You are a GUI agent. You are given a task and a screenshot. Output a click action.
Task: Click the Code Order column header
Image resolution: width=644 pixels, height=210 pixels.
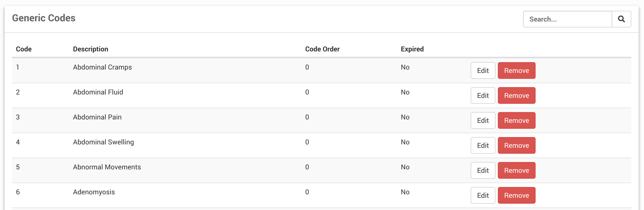tap(322, 49)
